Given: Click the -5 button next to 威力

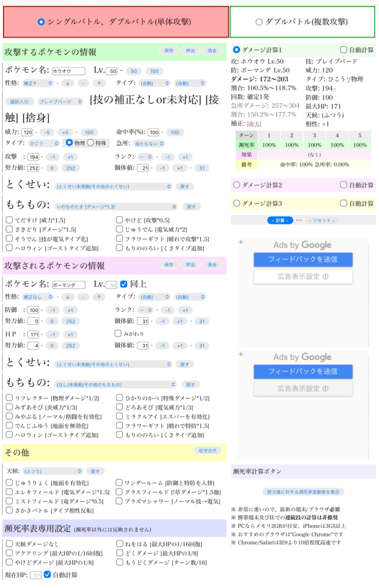Looking at the screenshot, I should tap(47, 132).
